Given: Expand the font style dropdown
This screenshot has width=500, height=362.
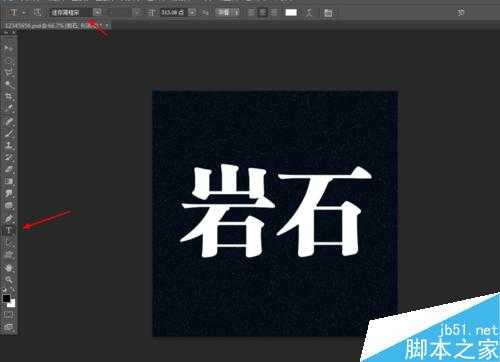Looking at the screenshot, I should click(x=137, y=13).
